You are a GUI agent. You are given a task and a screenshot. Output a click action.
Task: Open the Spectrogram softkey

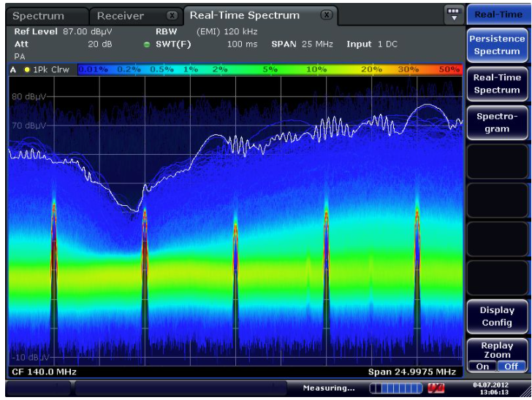pyautogui.click(x=497, y=123)
